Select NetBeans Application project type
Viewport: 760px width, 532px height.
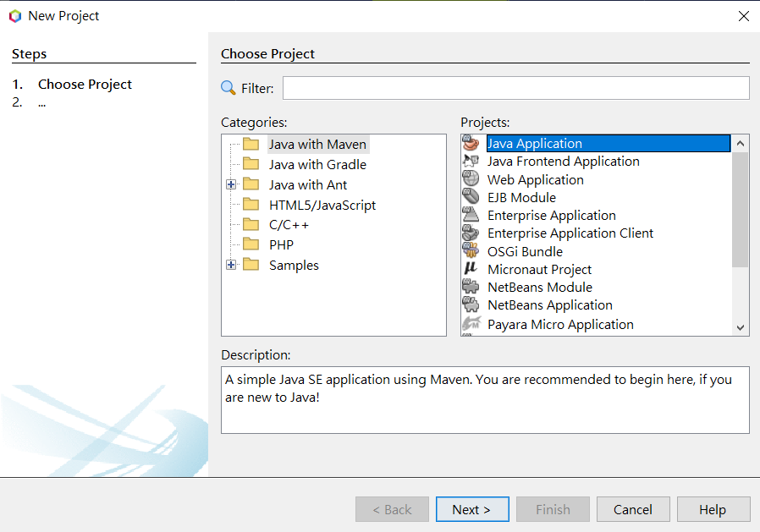(x=549, y=305)
